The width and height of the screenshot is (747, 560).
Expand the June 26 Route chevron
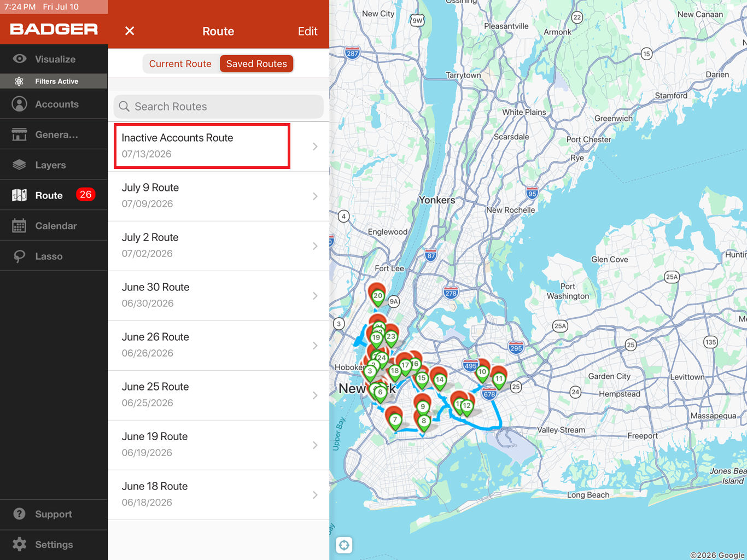(x=315, y=346)
